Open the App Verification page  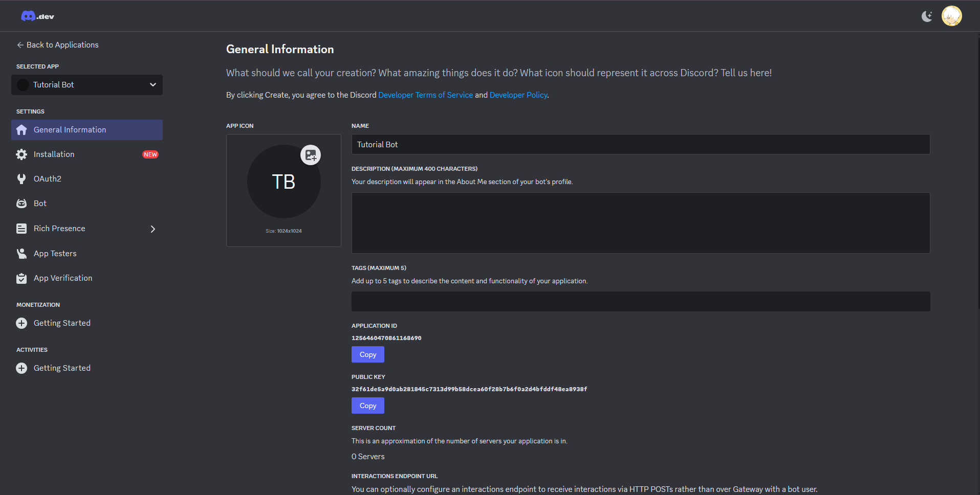(63, 278)
